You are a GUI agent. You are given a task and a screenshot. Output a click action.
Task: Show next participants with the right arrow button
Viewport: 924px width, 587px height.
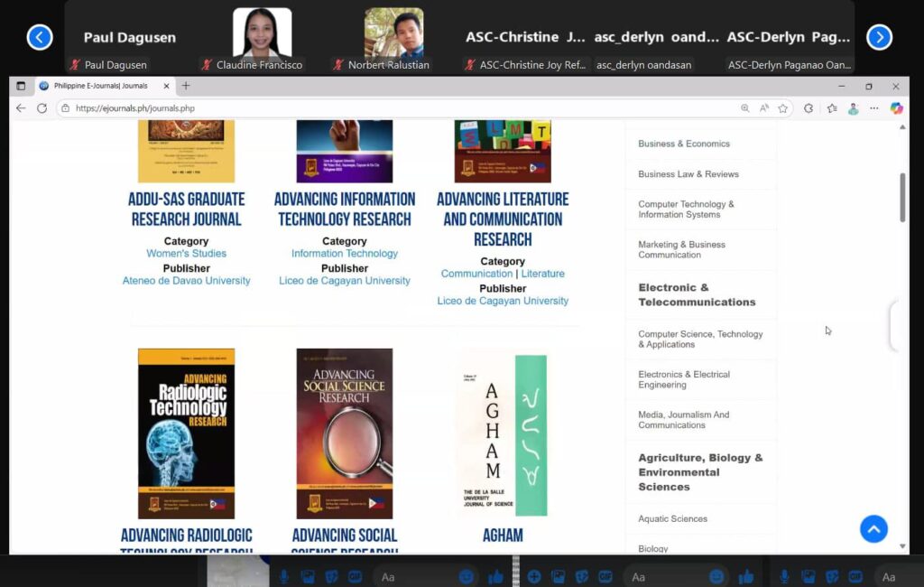coord(879,37)
